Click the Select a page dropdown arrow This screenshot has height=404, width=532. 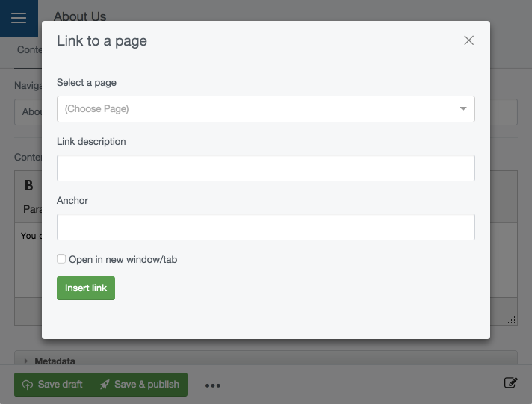[x=463, y=109]
